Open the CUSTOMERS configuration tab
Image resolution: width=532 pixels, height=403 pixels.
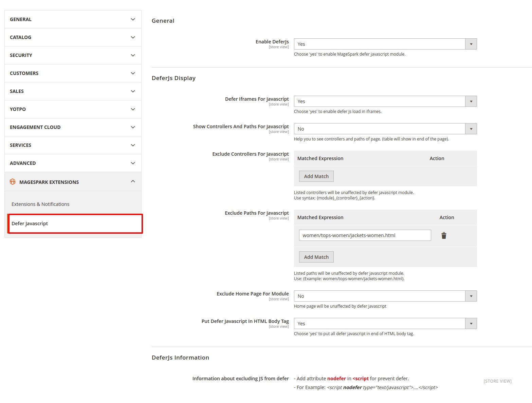click(73, 73)
